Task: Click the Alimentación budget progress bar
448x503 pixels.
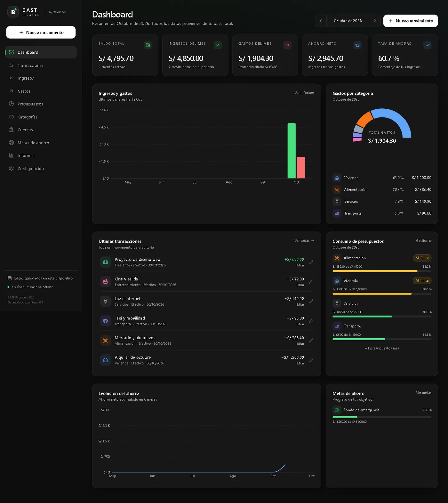Action: pos(382,271)
